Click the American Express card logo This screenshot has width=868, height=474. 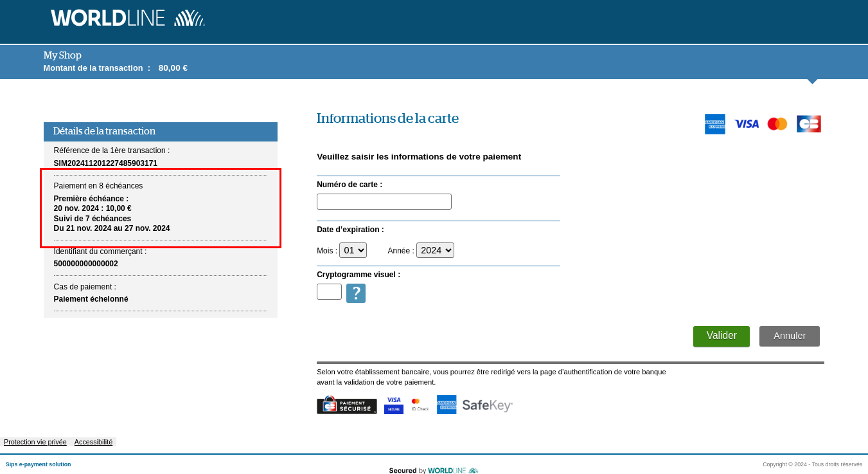point(714,124)
